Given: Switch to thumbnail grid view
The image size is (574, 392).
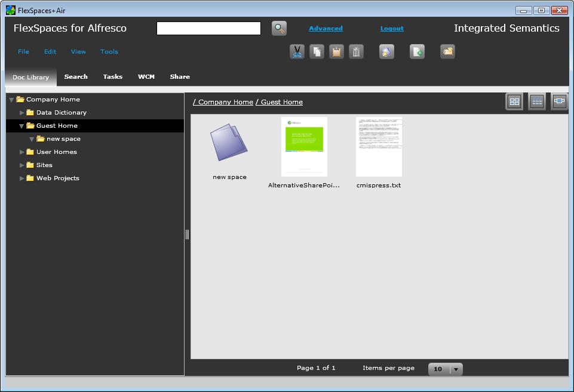Looking at the screenshot, I should pyautogui.click(x=514, y=101).
